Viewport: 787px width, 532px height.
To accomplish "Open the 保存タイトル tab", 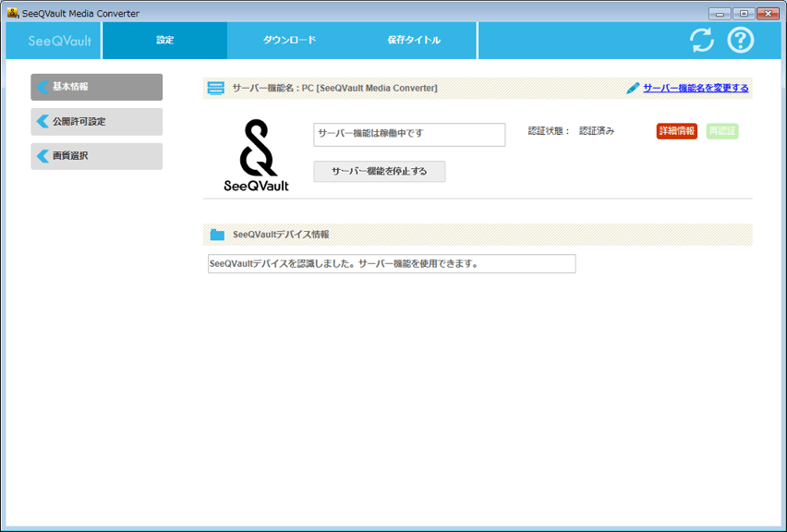I will coord(414,40).
